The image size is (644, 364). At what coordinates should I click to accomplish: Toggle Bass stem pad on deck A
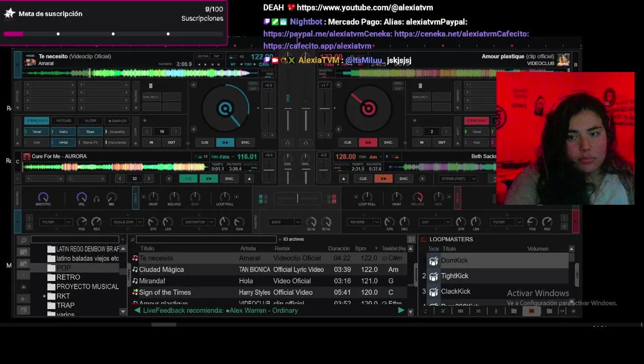tap(90, 131)
